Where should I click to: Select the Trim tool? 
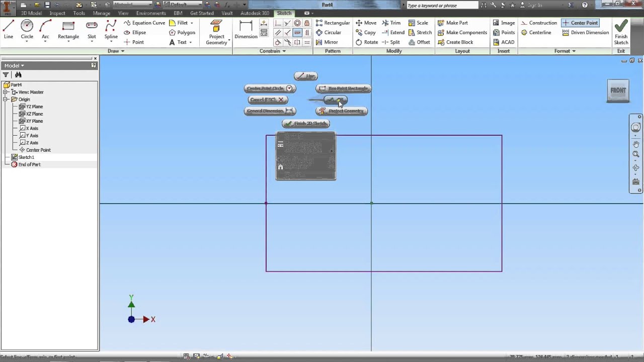click(x=391, y=23)
